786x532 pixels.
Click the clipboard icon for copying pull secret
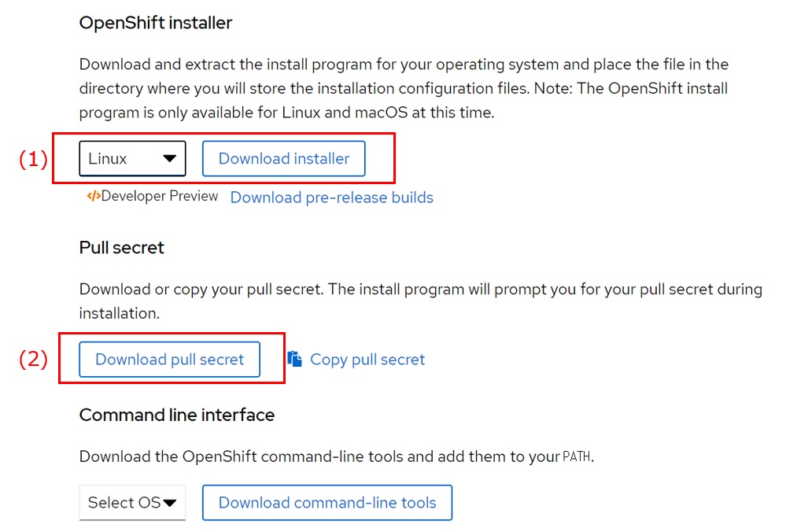(295, 360)
